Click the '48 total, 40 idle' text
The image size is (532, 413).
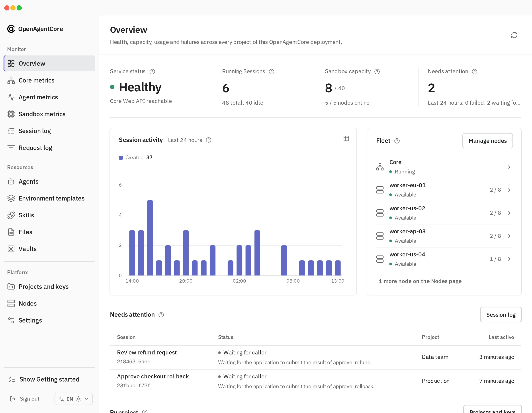tap(242, 103)
